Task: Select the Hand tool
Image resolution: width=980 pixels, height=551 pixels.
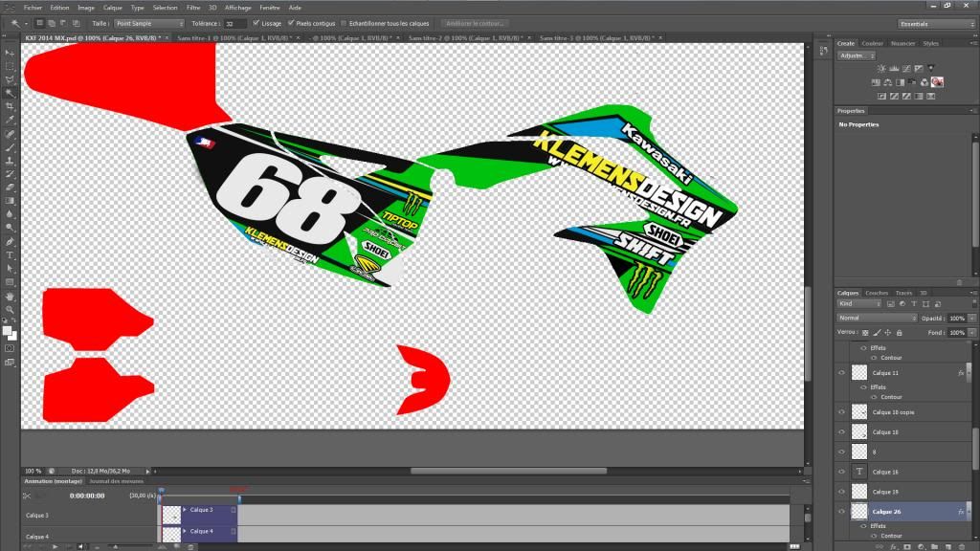Action: 10,297
